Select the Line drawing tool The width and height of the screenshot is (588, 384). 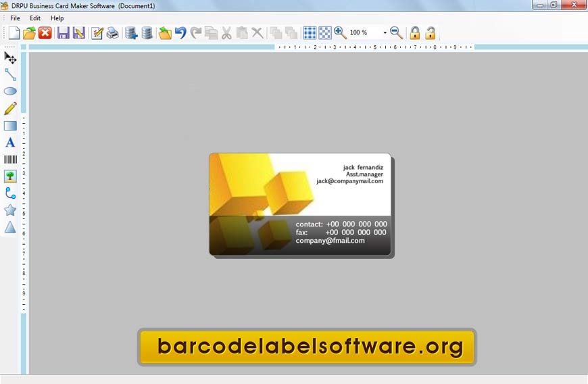click(x=10, y=74)
